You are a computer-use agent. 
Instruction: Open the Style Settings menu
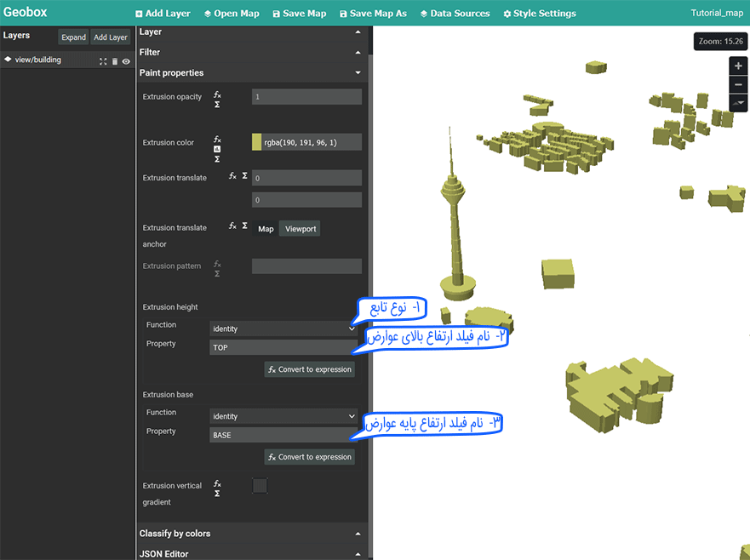[x=539, y=14]
